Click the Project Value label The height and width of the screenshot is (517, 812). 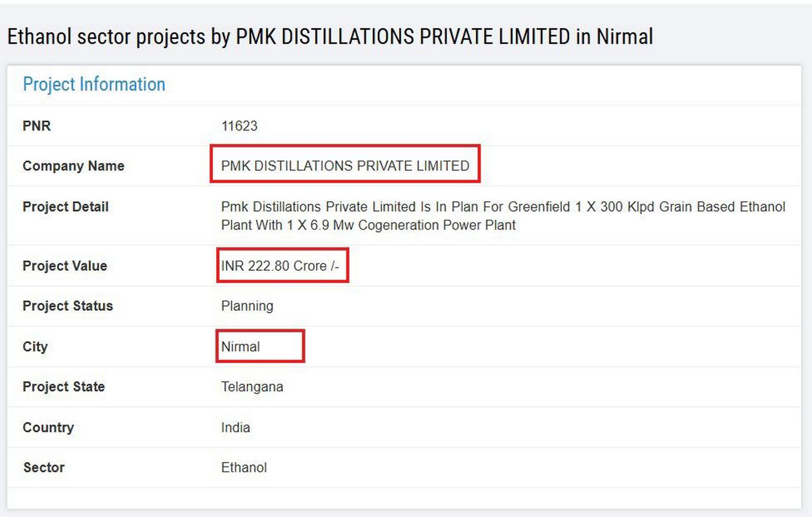click(65, 266)
